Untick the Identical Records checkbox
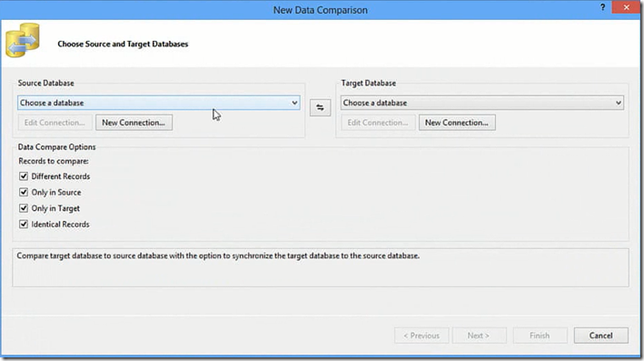 coord(24,225)
